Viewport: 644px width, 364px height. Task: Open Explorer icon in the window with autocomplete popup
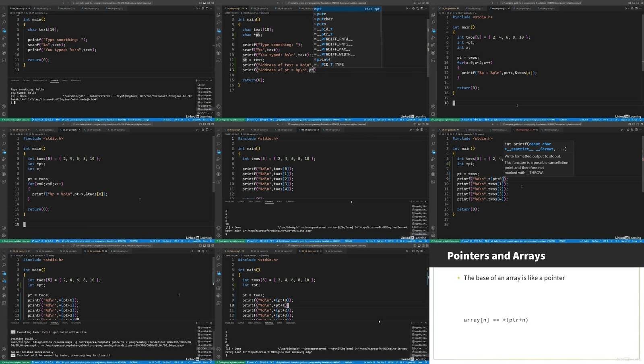point(219,15)
